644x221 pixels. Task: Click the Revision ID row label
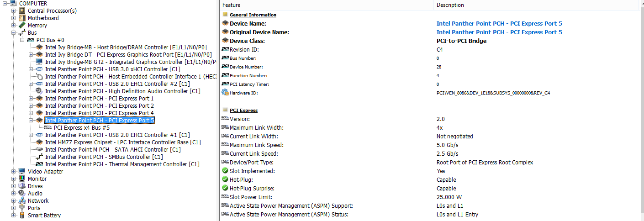[244, 49]
